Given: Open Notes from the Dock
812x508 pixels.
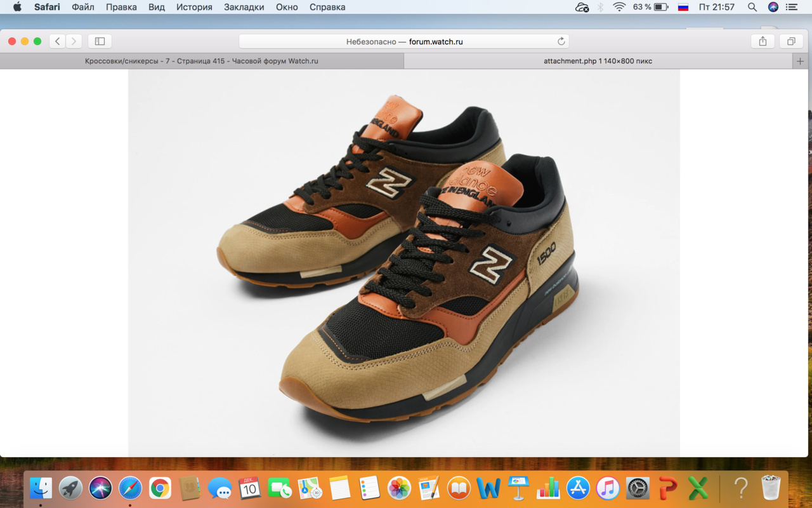Looking at the screenshot, I should 339,488.
